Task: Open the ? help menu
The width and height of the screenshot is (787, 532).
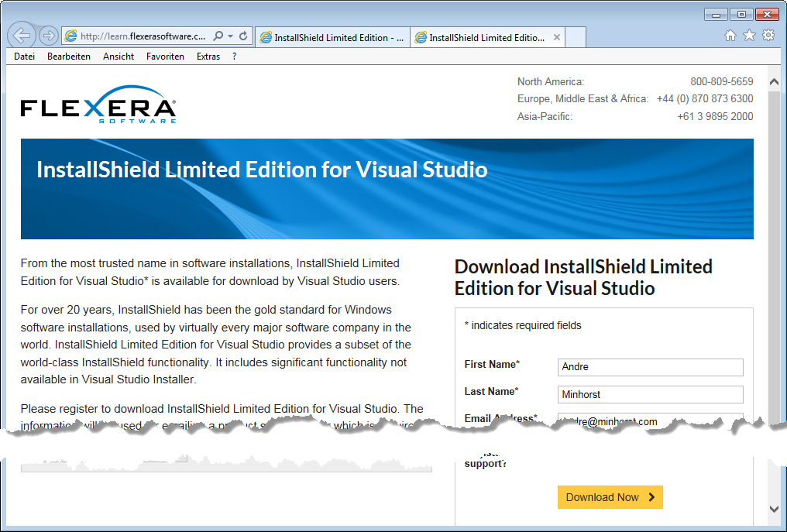Action: tap(235, 57)
